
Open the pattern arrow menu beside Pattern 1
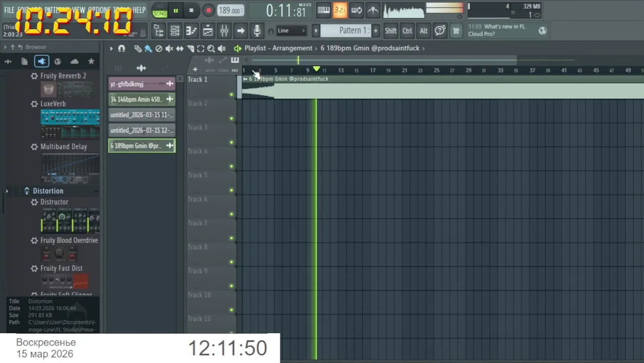(x=316, y=31)
